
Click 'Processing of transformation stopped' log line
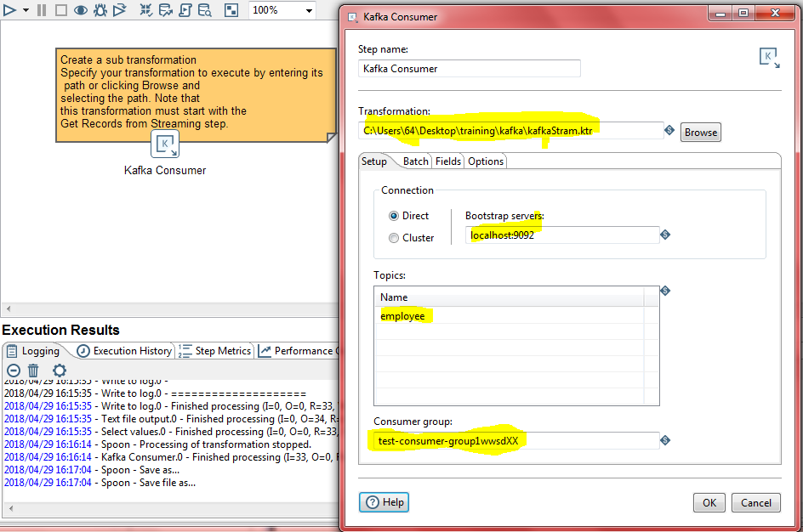click(157, 444)
